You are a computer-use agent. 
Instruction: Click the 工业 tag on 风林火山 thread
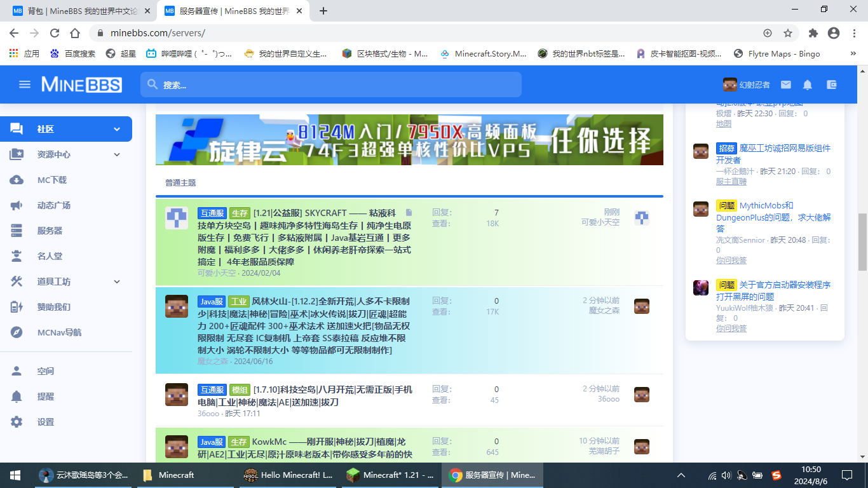coord(239,301)
